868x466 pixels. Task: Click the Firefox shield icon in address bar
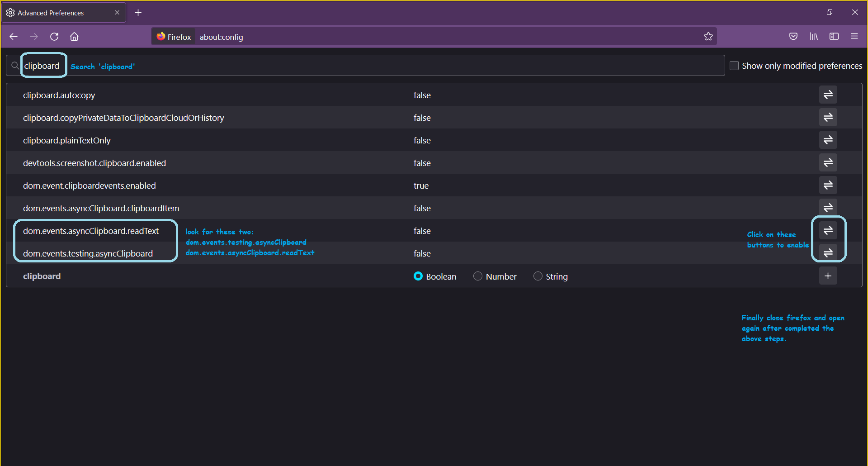[x=161, y=36]
